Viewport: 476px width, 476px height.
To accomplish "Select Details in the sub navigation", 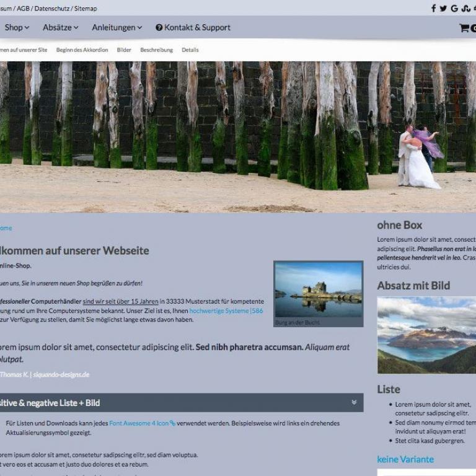I will (190, 50).
